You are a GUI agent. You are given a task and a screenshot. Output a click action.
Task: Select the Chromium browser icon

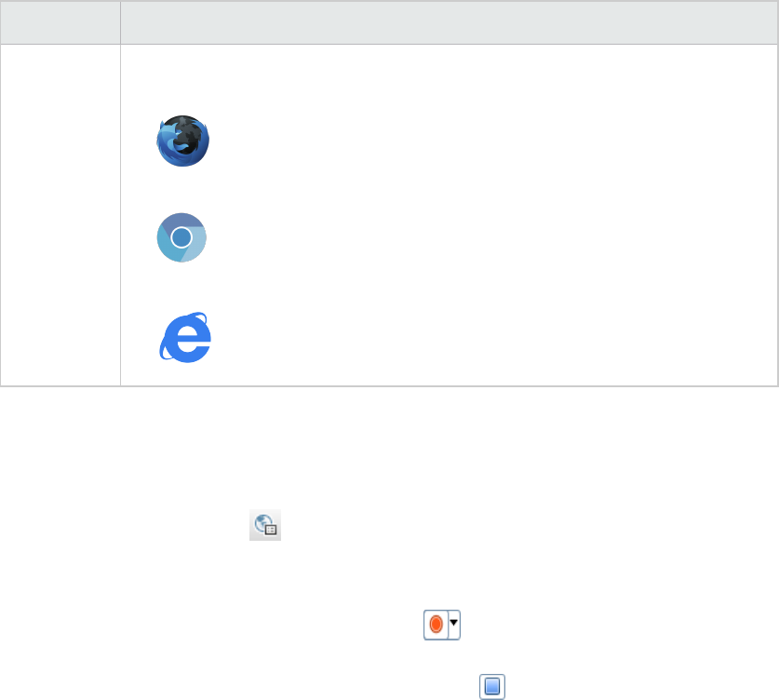coord(181,237)
